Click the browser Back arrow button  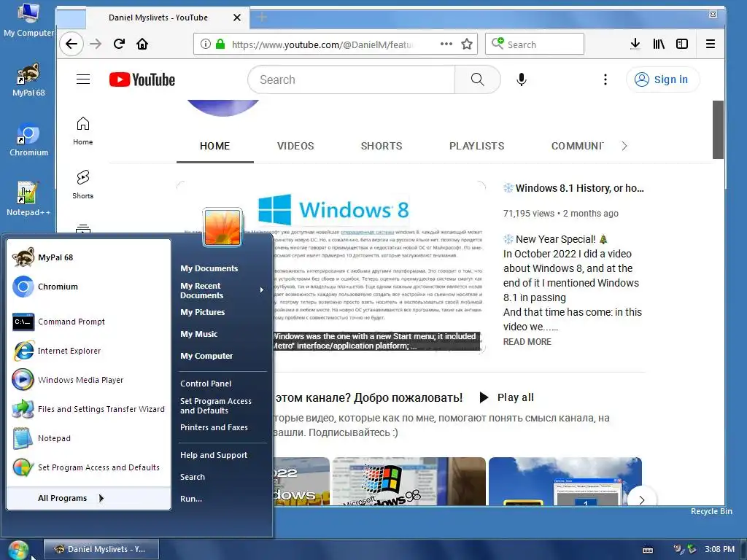[x=71, y=44]
